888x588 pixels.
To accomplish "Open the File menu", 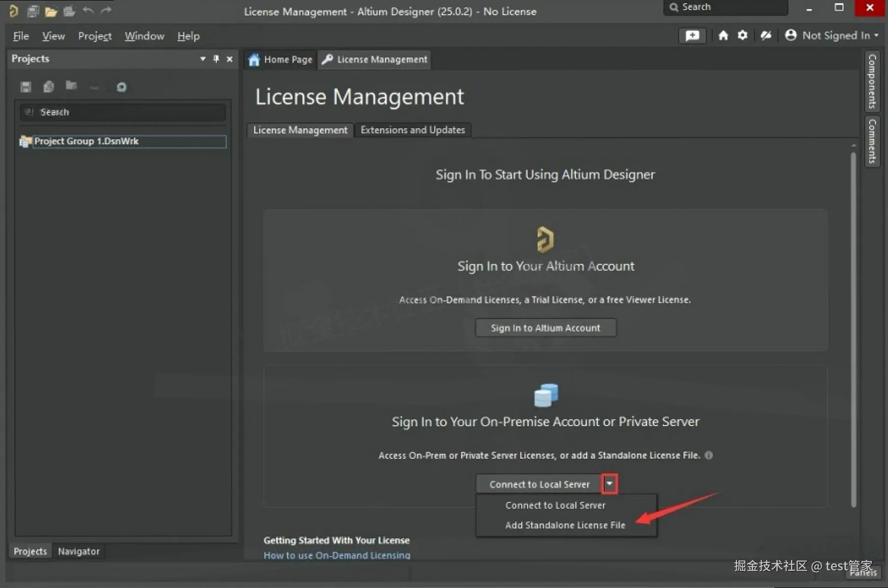I will coord(21,36).
